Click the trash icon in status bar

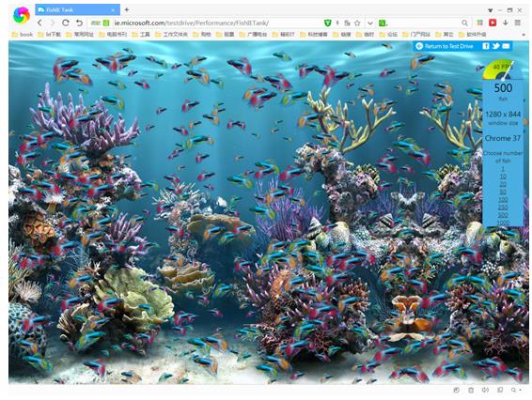coord(471,391)
